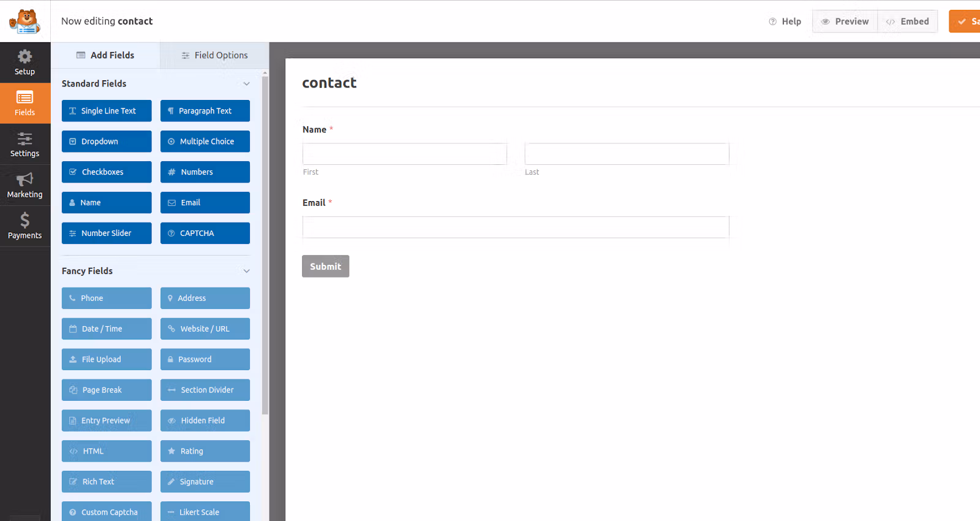The width and height of the screenshot is (980, 521).
Task: Click the fields panel scrollbar
Action: click(x=265, y=245)
